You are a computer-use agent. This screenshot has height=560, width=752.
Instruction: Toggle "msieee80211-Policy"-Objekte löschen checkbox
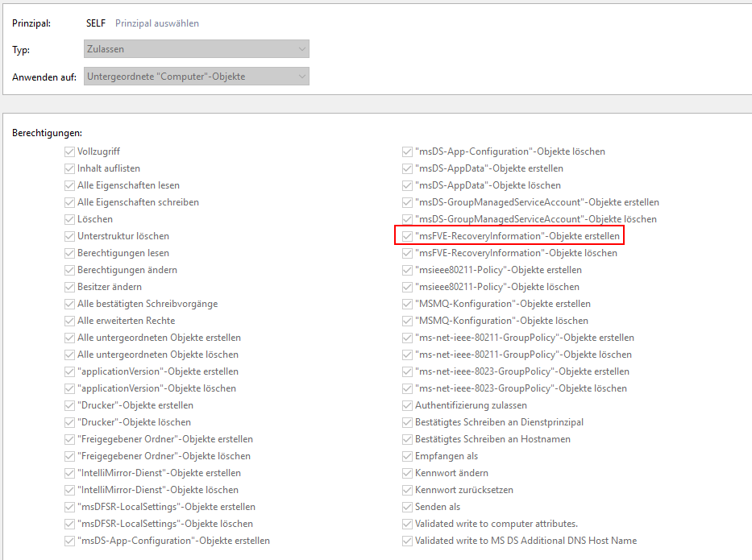click(x=407, y=287)
